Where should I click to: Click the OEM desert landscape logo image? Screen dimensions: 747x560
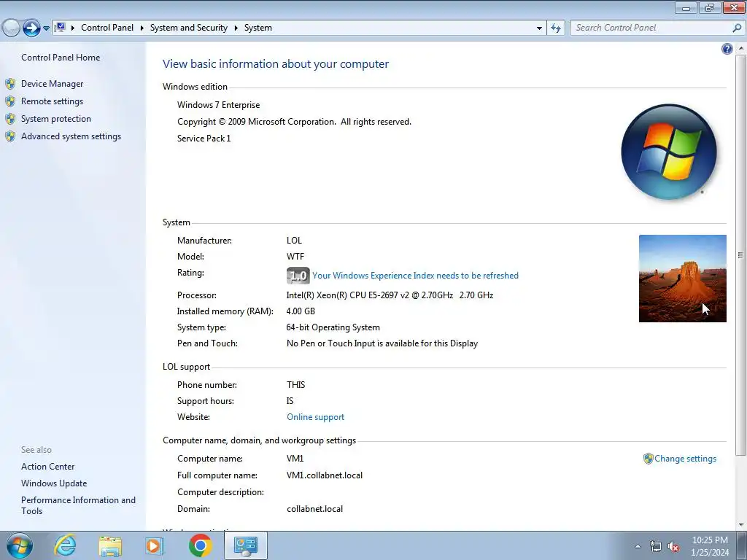tap(682, 279)
